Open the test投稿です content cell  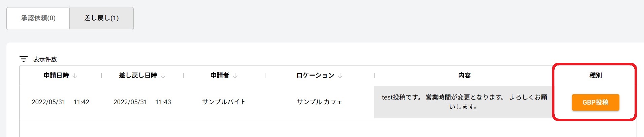464,102
